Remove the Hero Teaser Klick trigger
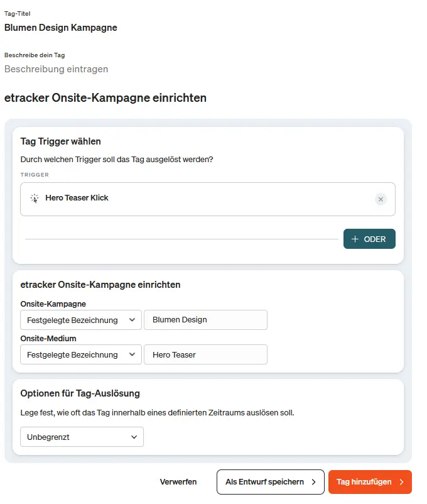The width and height of the screenshot is (427, 504). click(x=381, y=199)
